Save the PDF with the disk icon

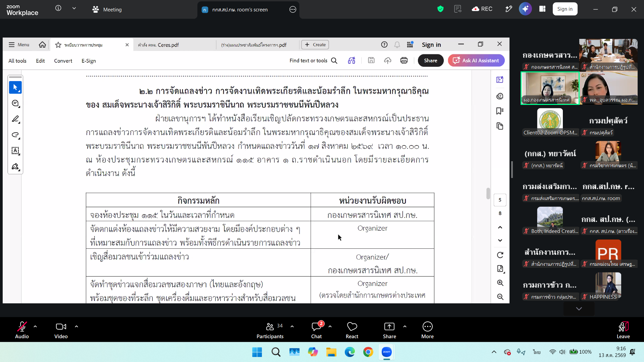[x=371, y=60]
